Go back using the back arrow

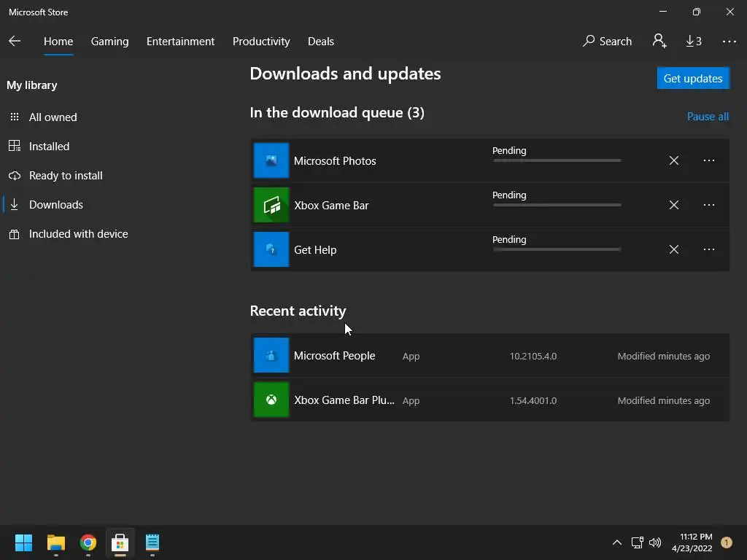tap(15, 42)
